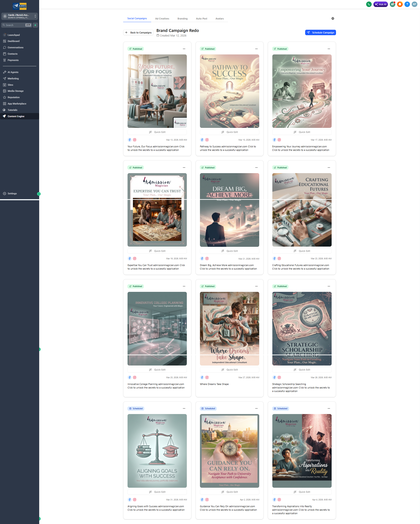
Task: Open the megaphone announcements icon
Action: point(392,4)
